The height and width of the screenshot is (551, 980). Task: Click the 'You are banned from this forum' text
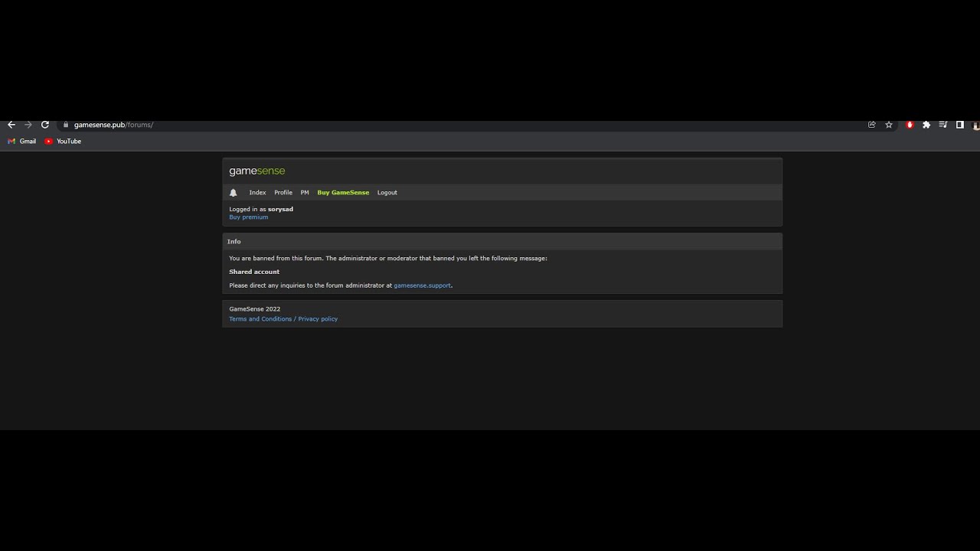(276, 259)
